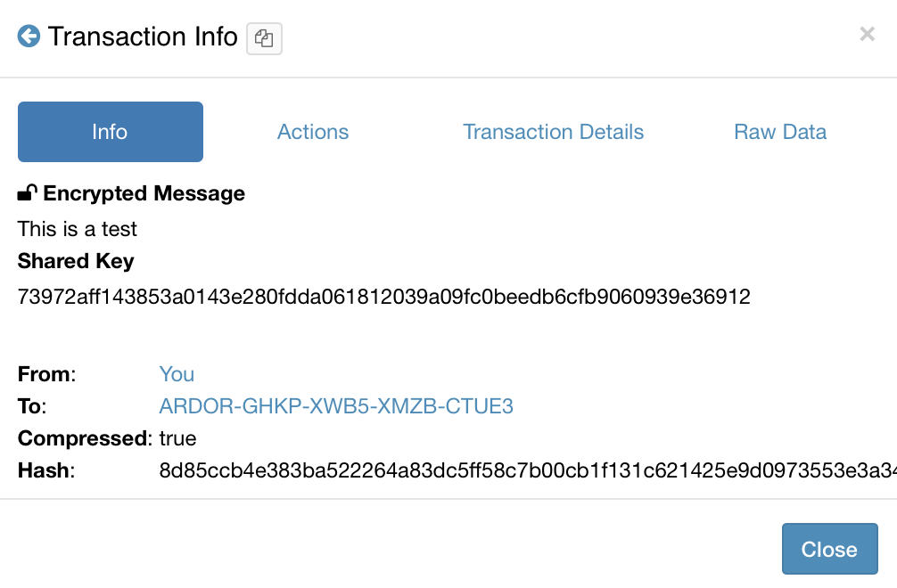This screenshot has height=588, width=897.
Task: Click the shared key value starting 73972aff
Action: [383, 297]
